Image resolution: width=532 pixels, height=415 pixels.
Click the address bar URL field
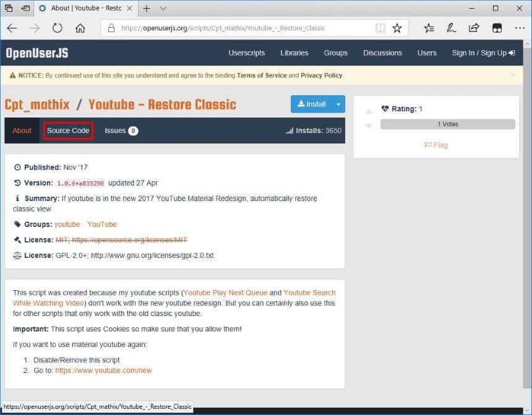click(238, 28)
